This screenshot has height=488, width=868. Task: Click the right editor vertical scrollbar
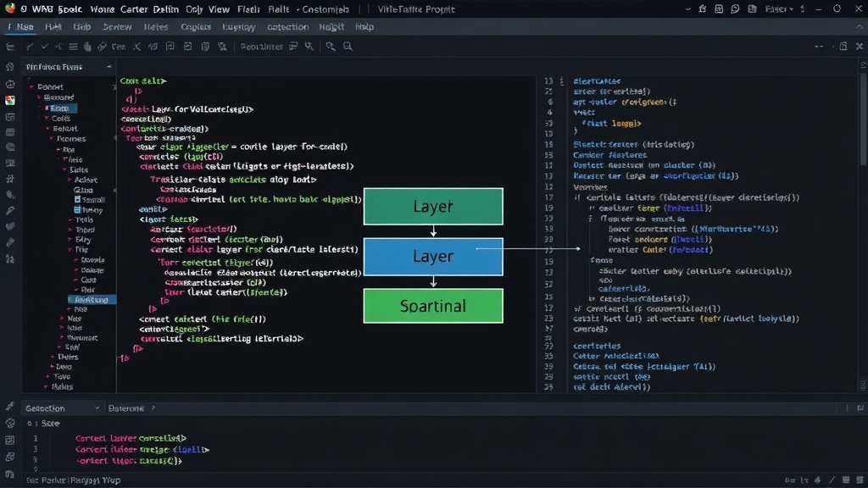(864, 119)
